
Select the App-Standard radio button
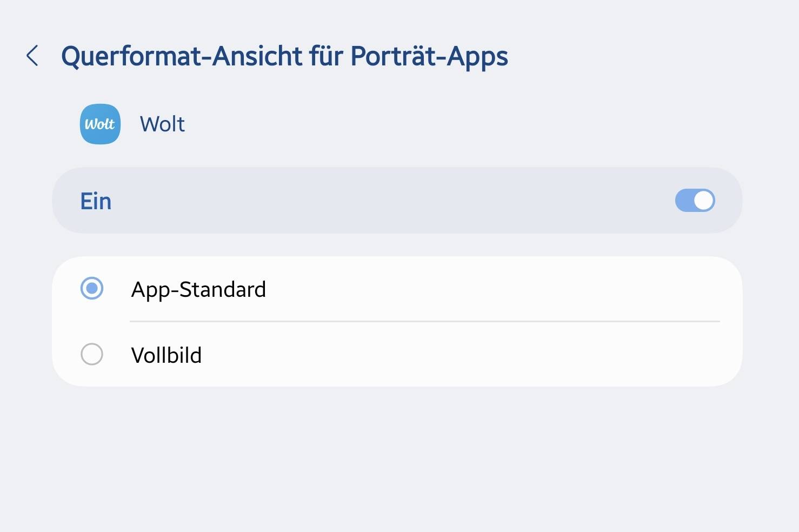pos(92,288)
